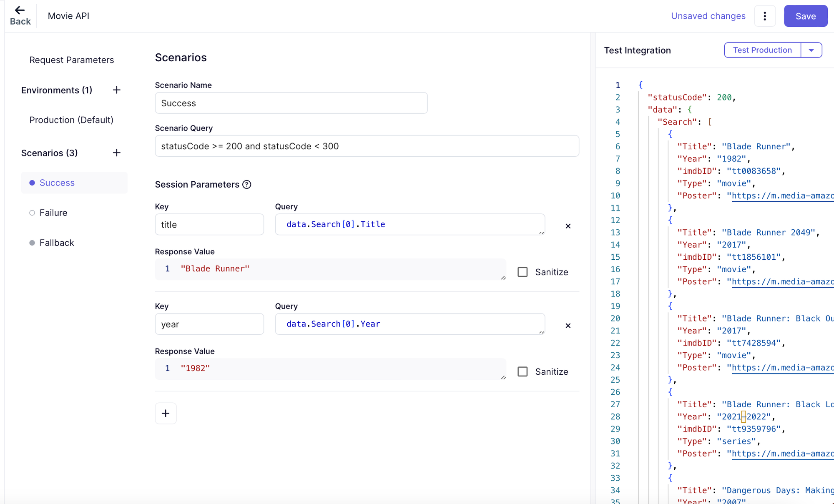Viewport: 834px width, 504px height.
Task: Select the Fallback scenario
Action: coord(56,243)
